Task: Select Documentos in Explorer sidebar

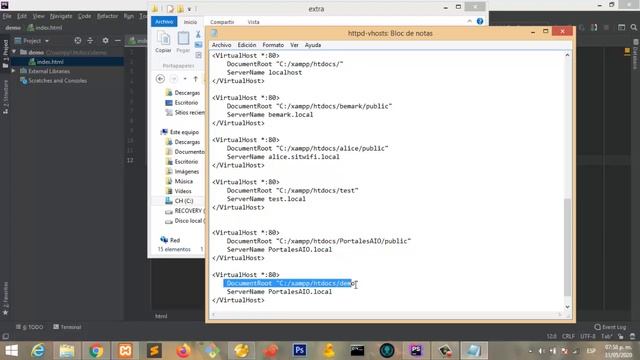Action: [185, 152]
